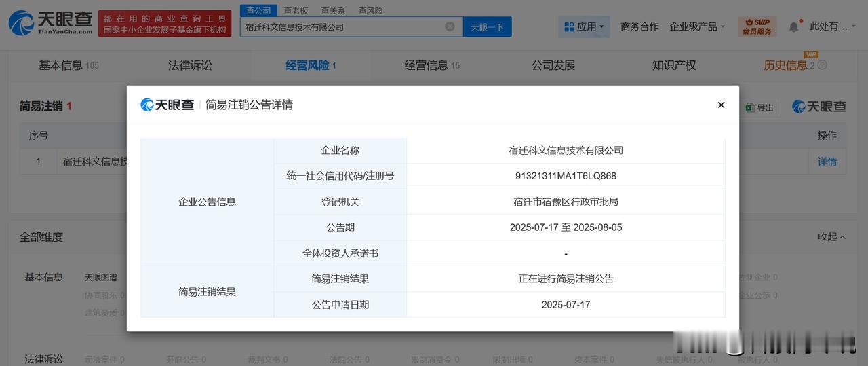The height and width of the screenshot is (366, 868).
Task: Click the TianYanCha logo in header
Action: click(51, 23)
